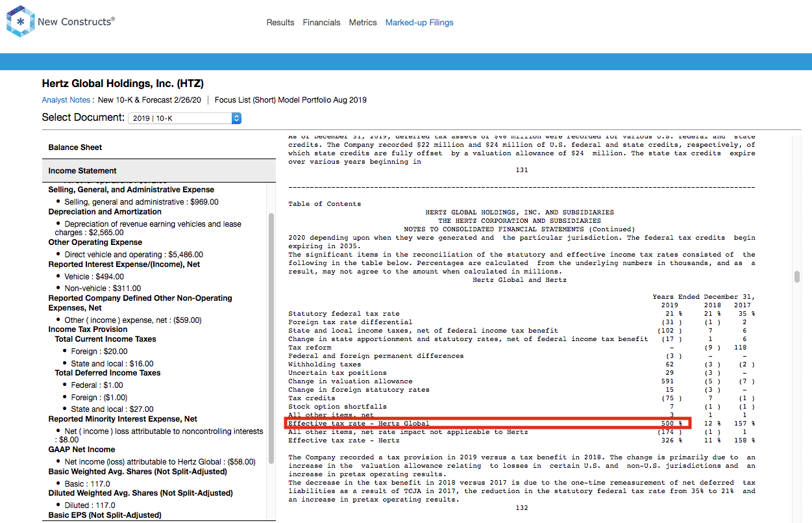Image resolution: width=812 pixels, height=523 pixels.
Task: Click the 500 % effective rate value
Action: (x=672, y=424)
